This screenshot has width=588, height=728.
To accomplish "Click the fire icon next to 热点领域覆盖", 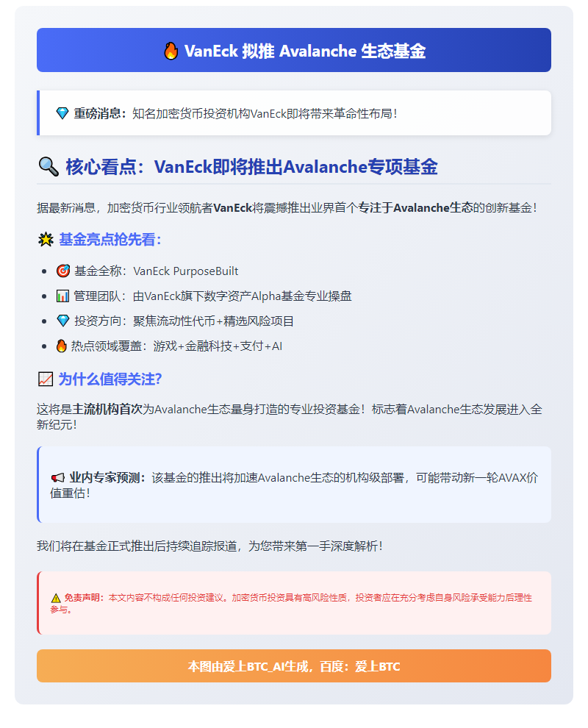I will pos(61,346).
